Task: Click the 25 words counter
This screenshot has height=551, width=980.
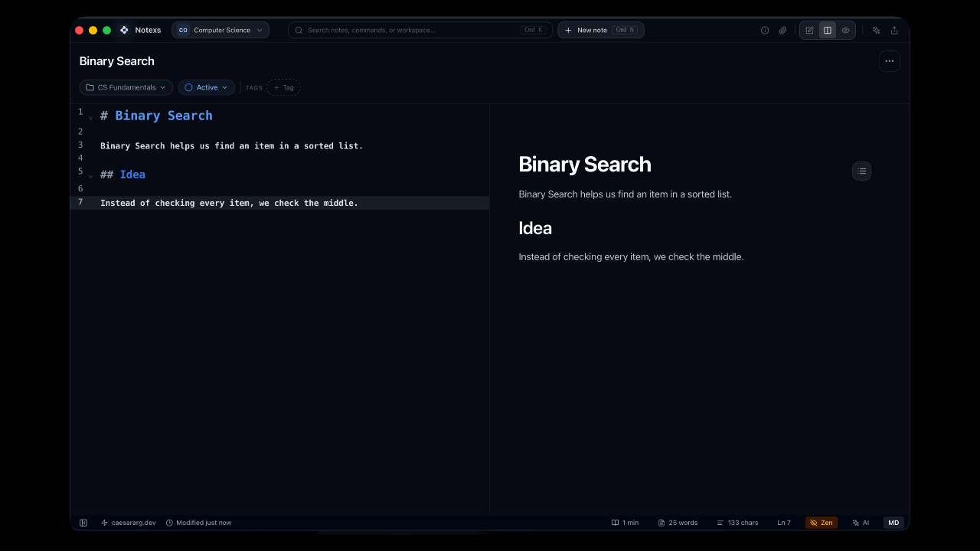Action: 678,523
